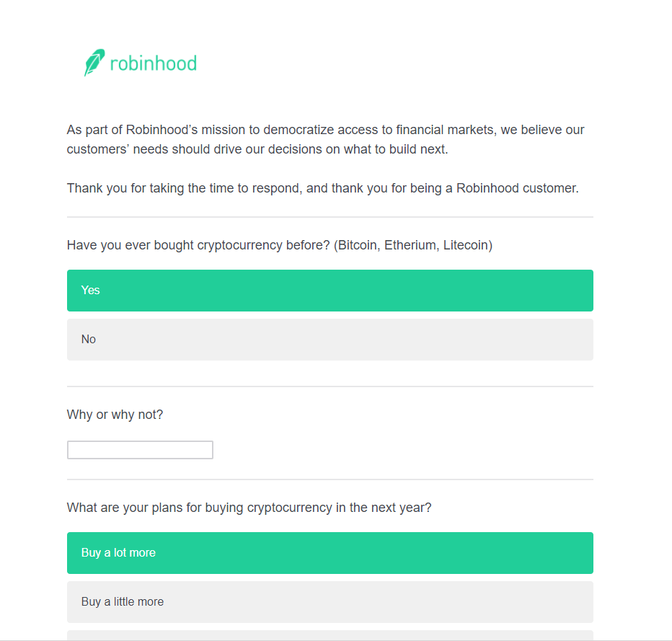Click the Robinhood feather logo icon
Image resolution: width=672 pixels, height=641 pixels.
pyautogui.click(x=94, y=63)
